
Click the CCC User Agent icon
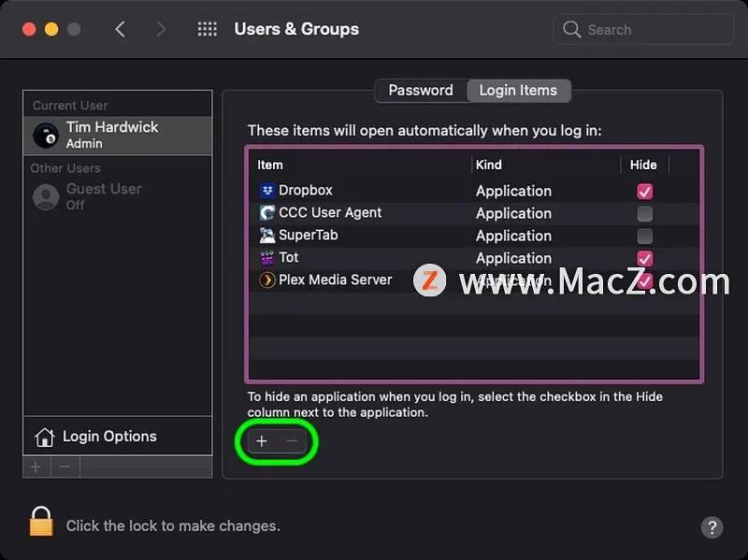[267, 213]
